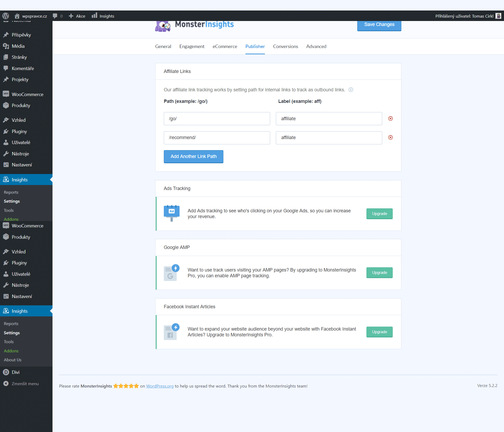Open the lower Insights sidebar menu
Viewport: 504px width, 432px height.
(x=26, y=311)
